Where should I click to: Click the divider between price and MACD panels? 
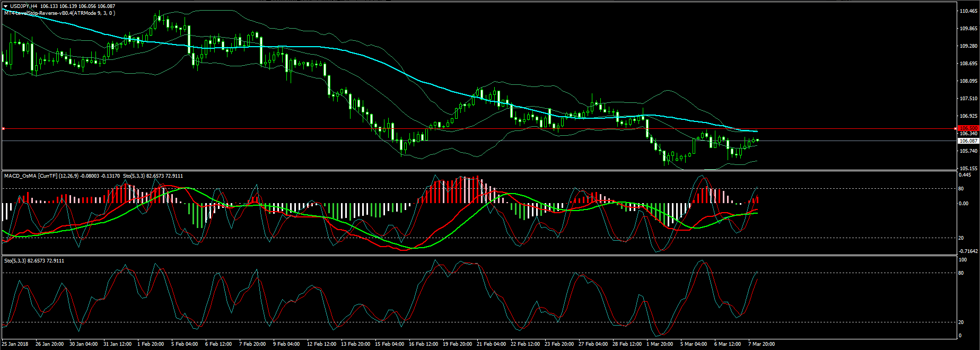[x=477, y=170]
